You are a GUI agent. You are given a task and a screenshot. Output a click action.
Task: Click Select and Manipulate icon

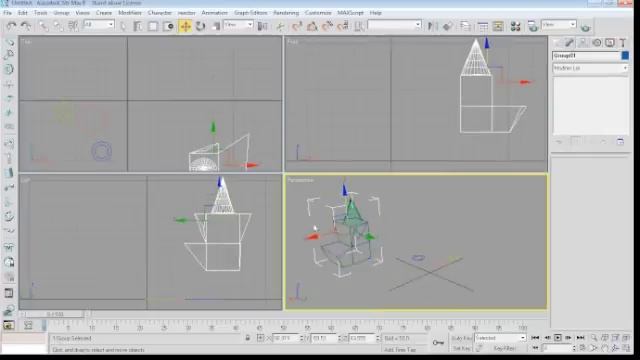click(x=280, y=27)
